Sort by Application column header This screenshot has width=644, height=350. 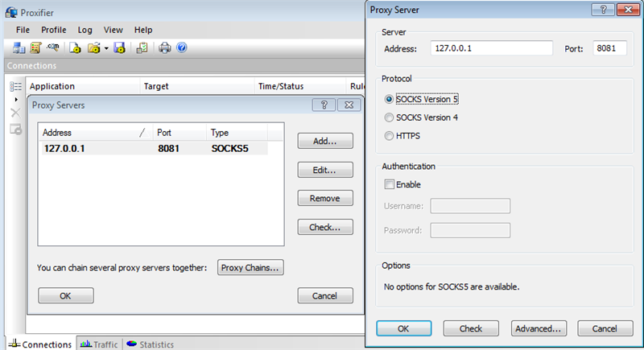[x=83, y=86]
